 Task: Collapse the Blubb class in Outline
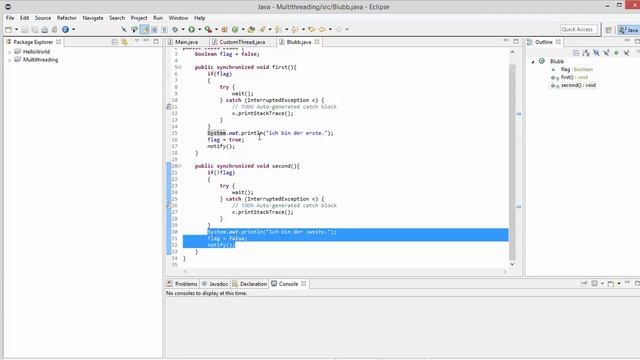[x=533, y=62]
